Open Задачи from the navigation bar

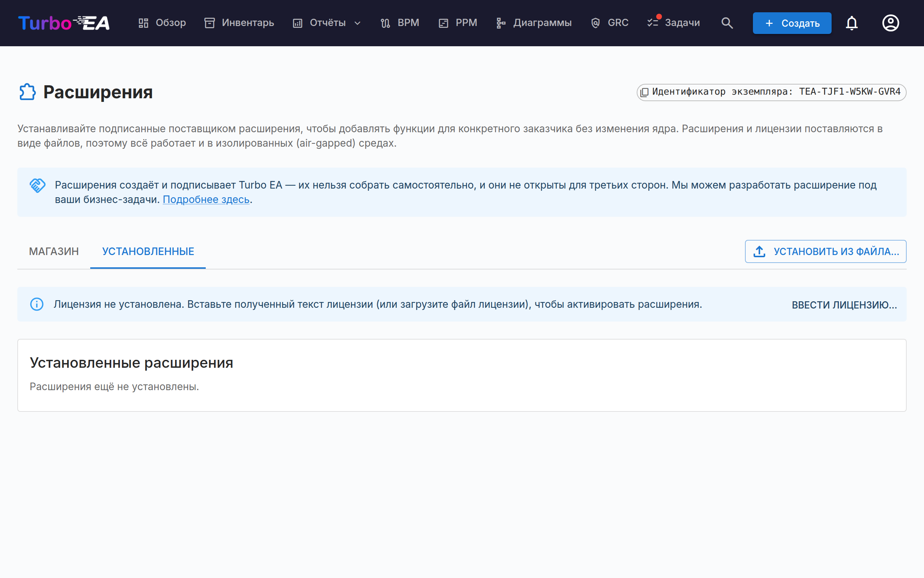pyautogui.click(x=674, y=23)
